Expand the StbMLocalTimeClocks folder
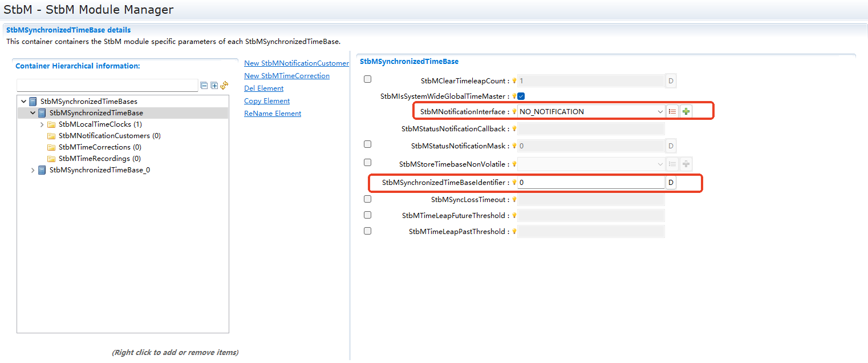Screen dimensions: 868x363 tap(42, 124)
